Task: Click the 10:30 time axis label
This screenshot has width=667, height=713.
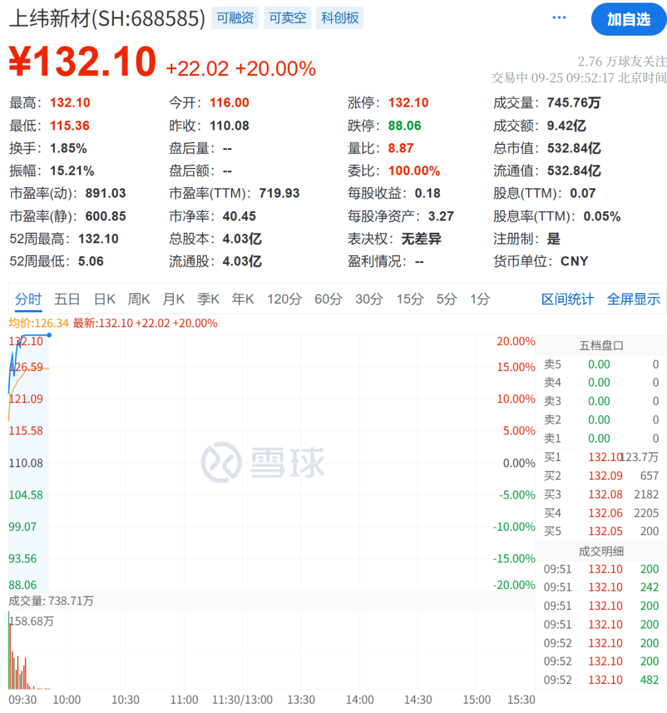Action: (125, 699)
